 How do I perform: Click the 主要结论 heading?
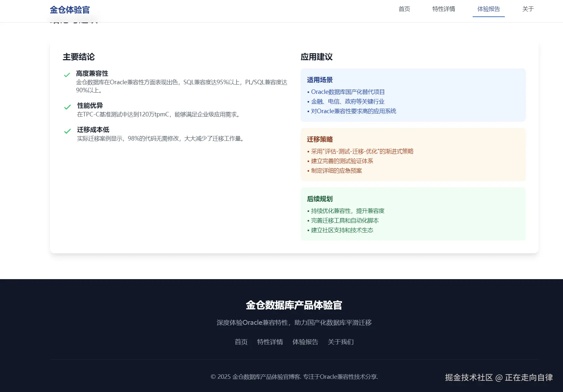[79, 57]
